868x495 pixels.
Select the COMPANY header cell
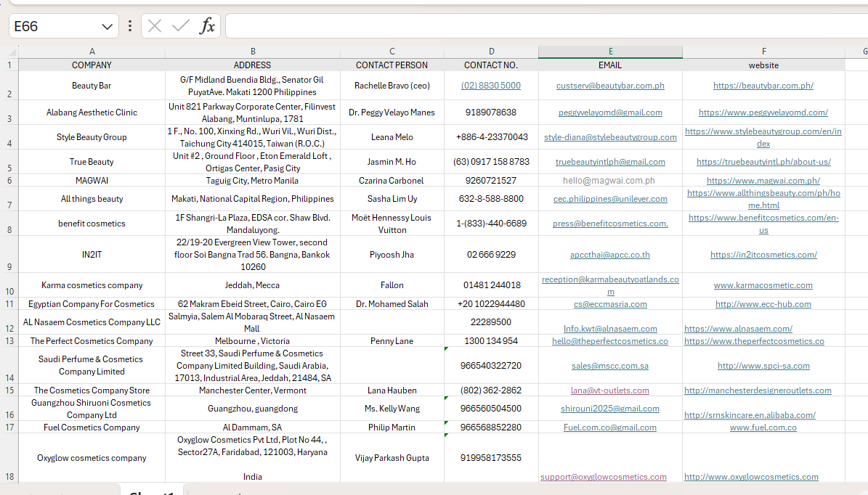[92, 65]
